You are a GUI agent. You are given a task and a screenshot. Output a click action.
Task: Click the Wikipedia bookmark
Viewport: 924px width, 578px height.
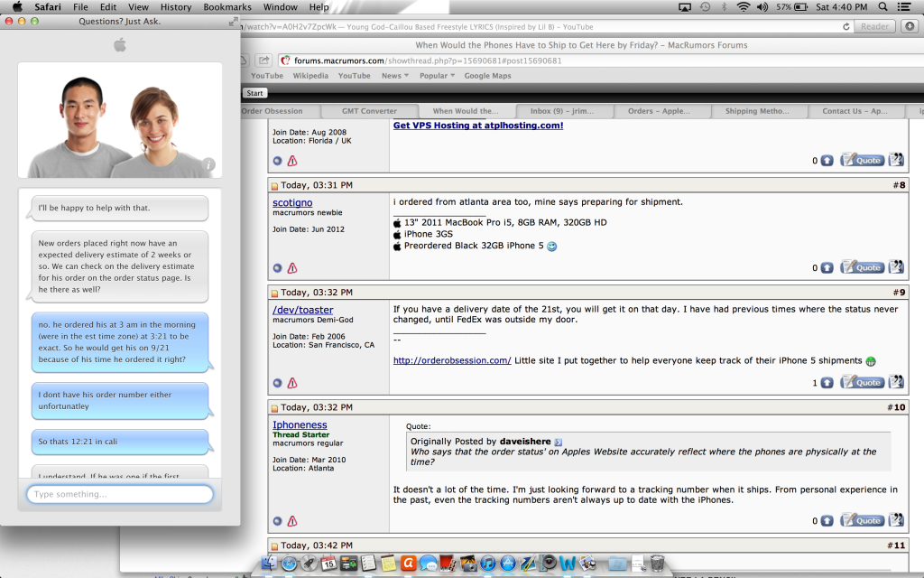click(x=310, y=76)
